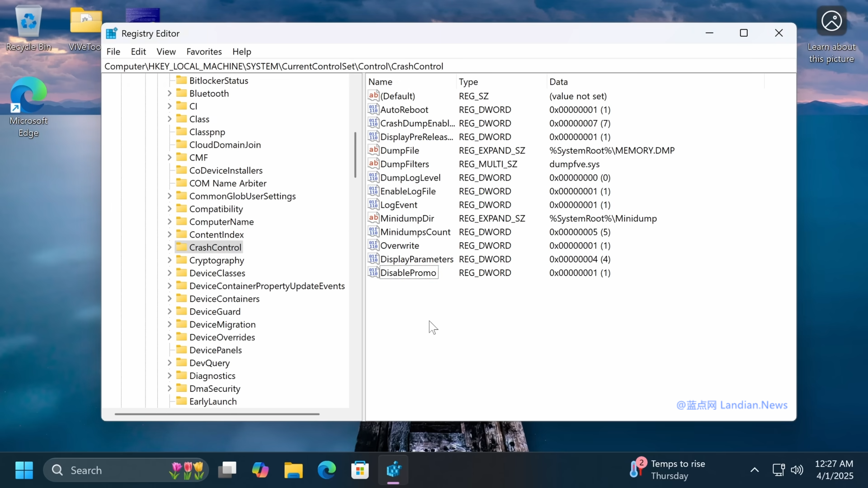Click the DisablePromo name edit field

coord(408,272)
